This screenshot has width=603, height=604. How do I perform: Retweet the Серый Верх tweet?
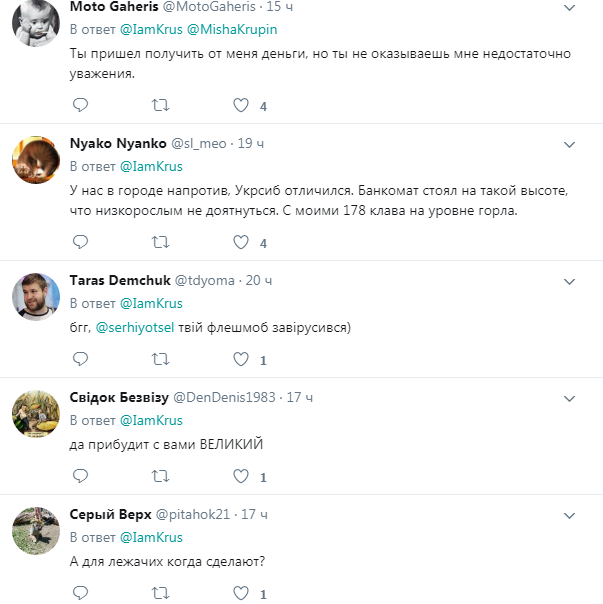point(160,593)
